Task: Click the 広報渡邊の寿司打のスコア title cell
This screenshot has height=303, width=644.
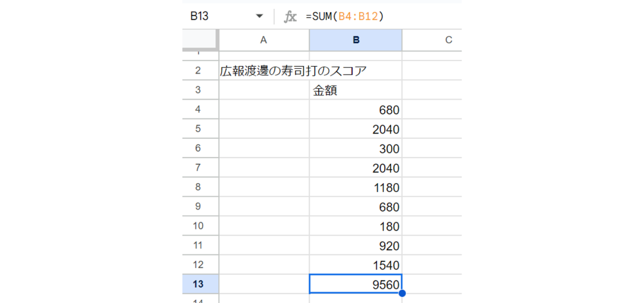Action: [x=264, y=71]
